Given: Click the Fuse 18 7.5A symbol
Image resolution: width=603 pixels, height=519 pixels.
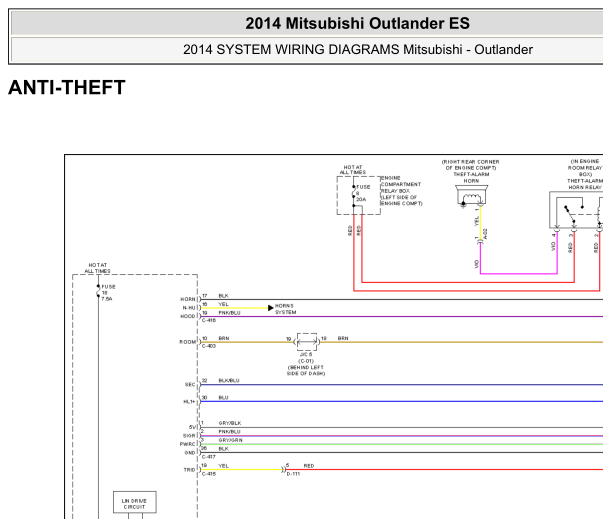Looking at the screenshot, I should point(98,291).
